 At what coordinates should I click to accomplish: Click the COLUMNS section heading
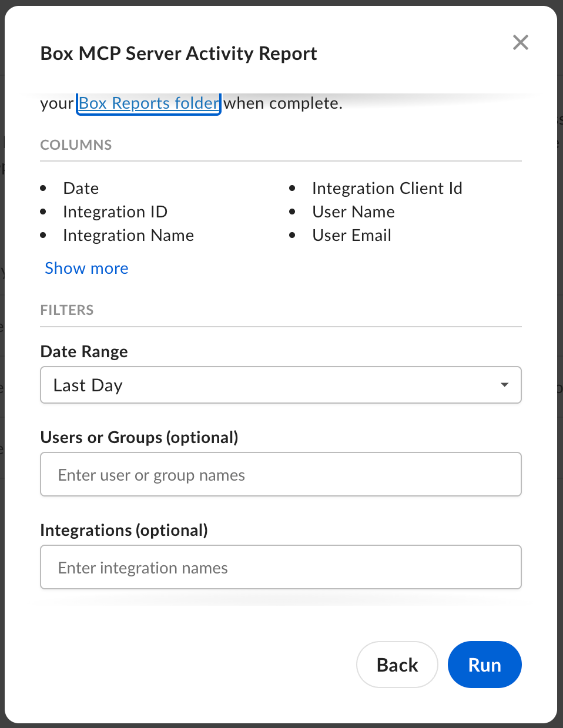pyautogui.click(x=76, y=145)
